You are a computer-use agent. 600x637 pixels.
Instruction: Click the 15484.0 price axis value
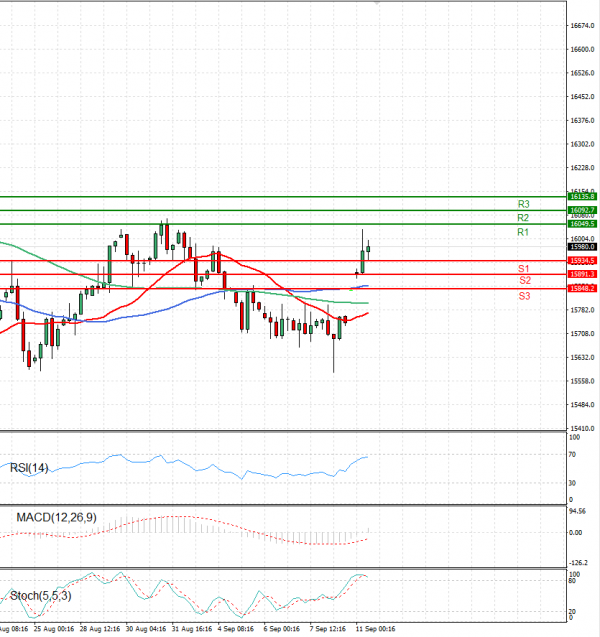[583, 405]
